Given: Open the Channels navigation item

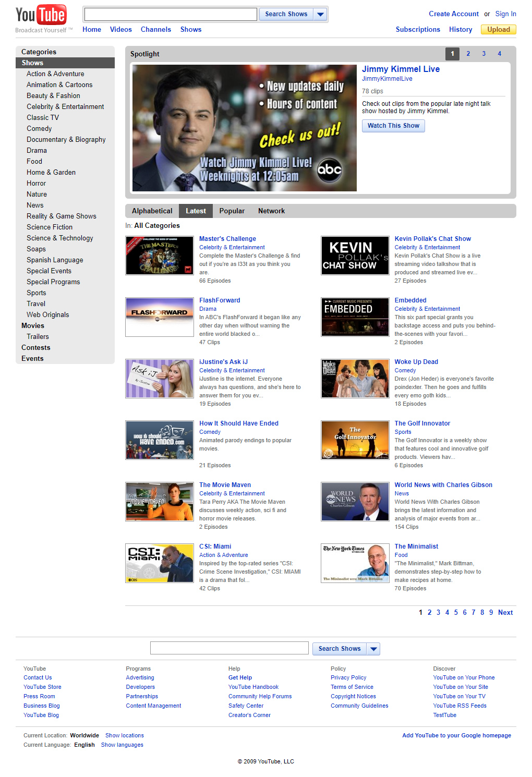Looking at the screenshot, I should click(x=156, y=30).
